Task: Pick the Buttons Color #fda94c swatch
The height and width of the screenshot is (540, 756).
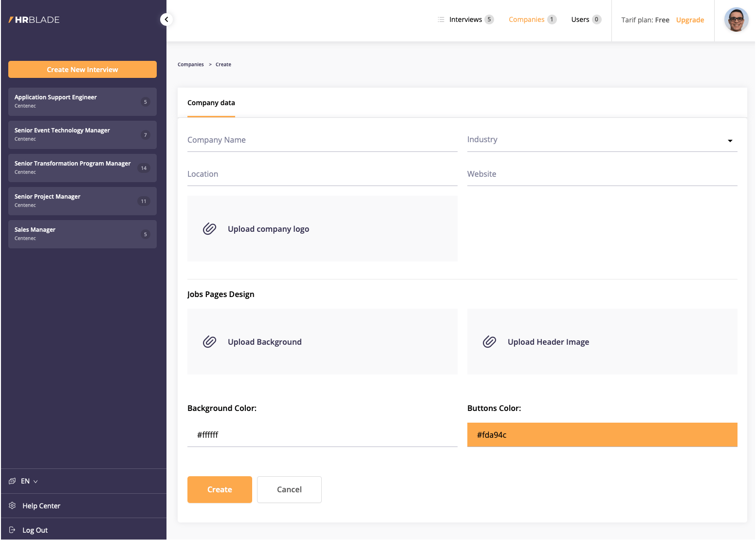Action: pyautogui.click(x=602, y=435)
